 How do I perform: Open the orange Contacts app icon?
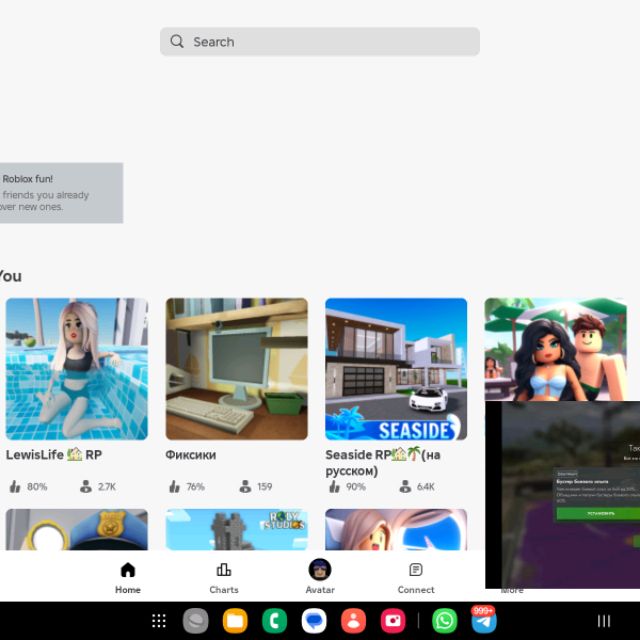tap(353, 621)
